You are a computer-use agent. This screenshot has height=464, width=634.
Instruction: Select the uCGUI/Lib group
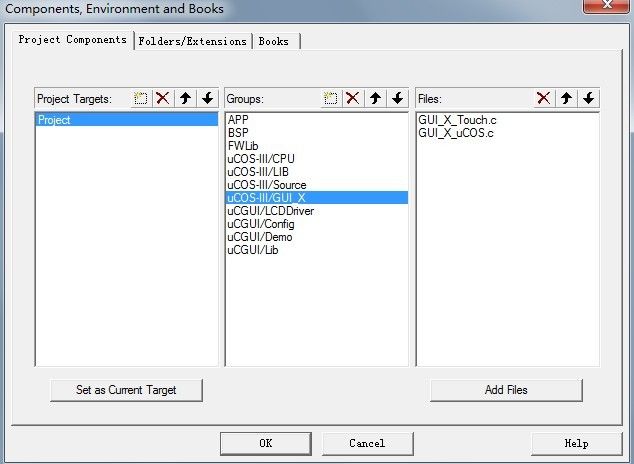pos(317,250)
